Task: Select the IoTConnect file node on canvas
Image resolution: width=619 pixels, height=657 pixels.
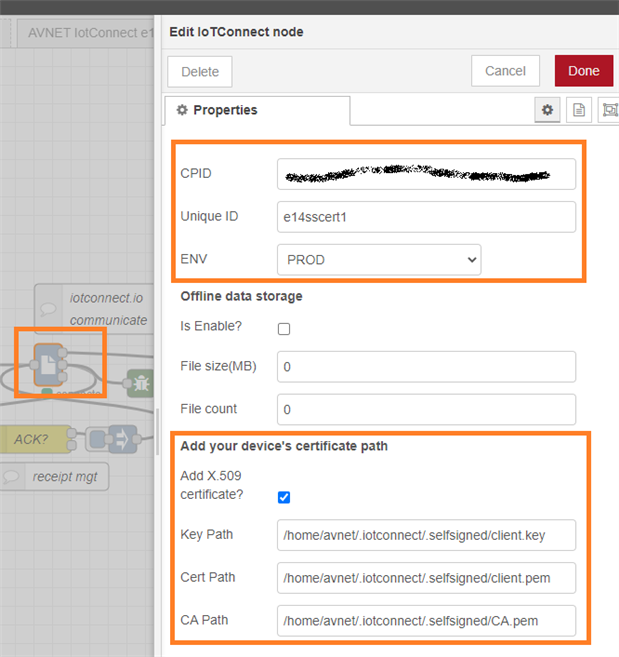Action: click(x=48, y=363)
